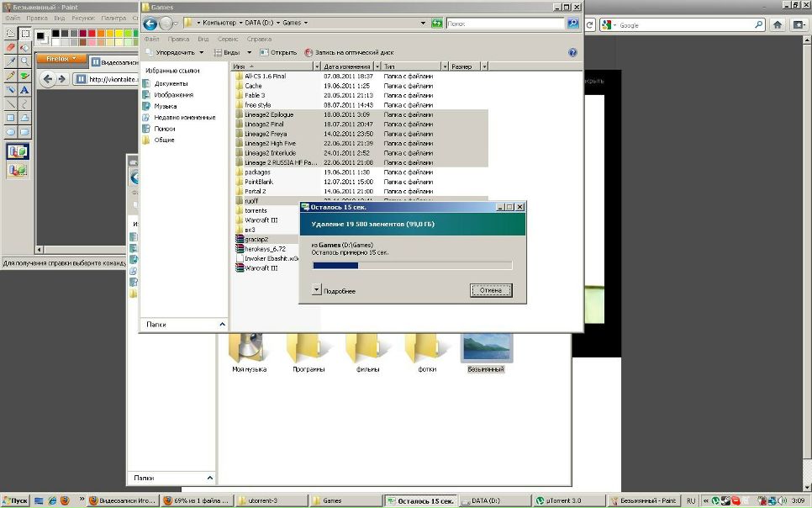Image resolution: width=812 pixels, height=508 pixels.
Task: Click the Rectangle shape tool in Paint
Action: pos(11,119)
